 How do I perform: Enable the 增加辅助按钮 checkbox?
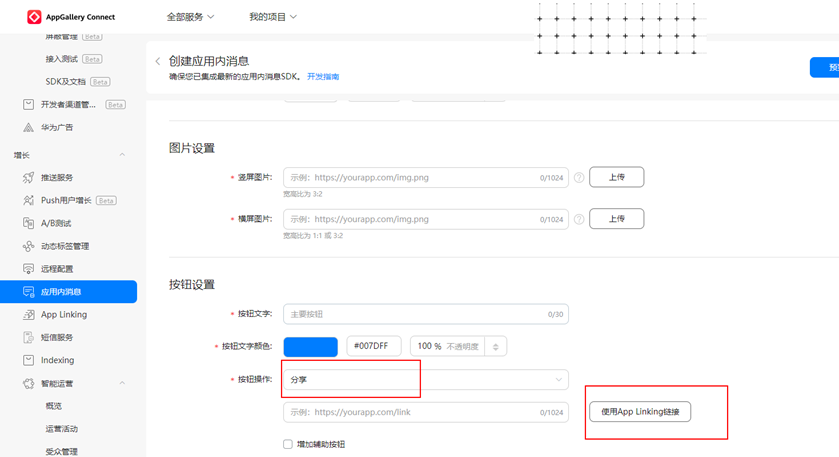(x=288, y=444)
